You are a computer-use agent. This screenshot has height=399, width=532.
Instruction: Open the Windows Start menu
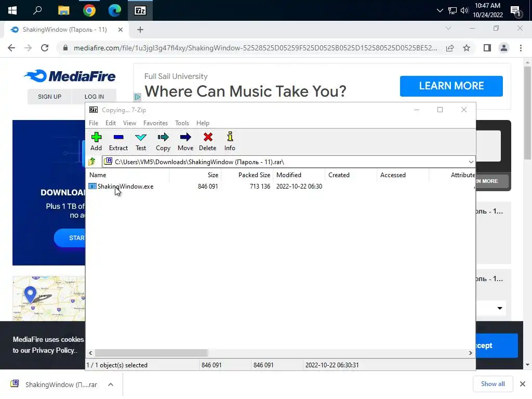12,10
